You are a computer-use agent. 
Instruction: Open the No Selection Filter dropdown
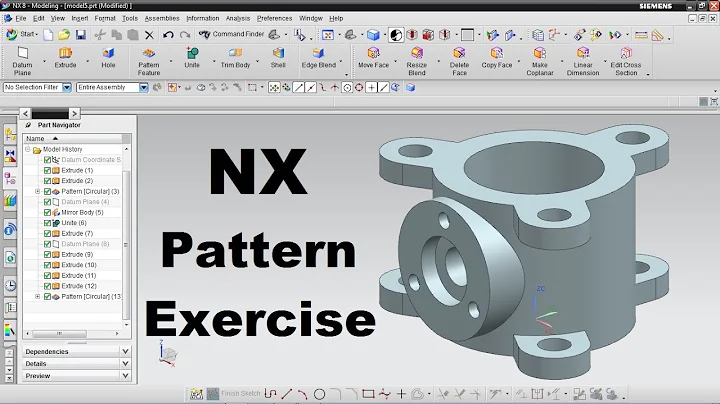click(x=67, y=87)
